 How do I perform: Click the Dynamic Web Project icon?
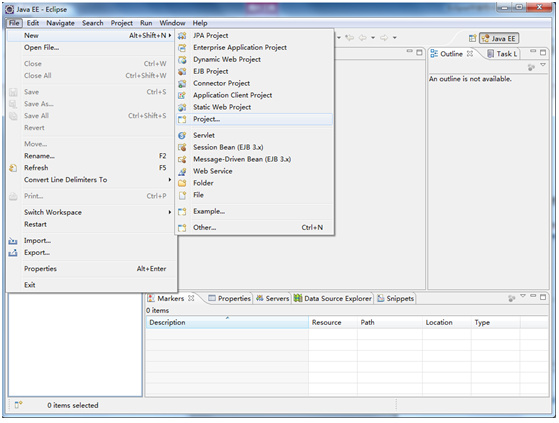click(x=182, y=60)
